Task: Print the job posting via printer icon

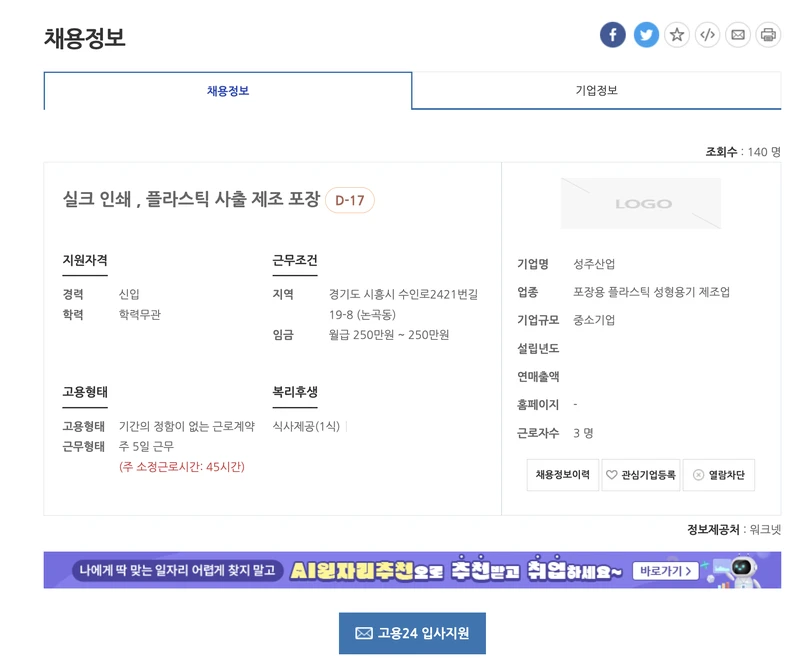Action: [x=768, y=34]
